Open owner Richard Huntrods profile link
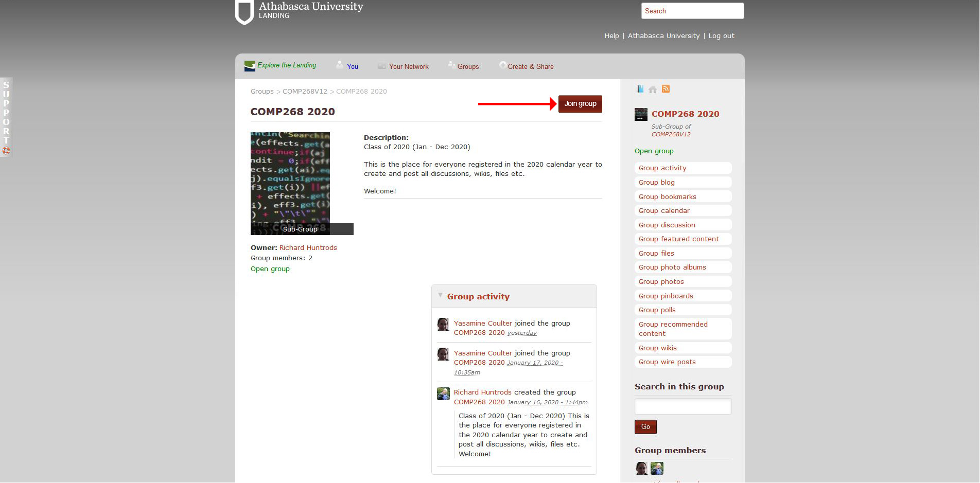980x483 pixels. (x=308, y=248)
